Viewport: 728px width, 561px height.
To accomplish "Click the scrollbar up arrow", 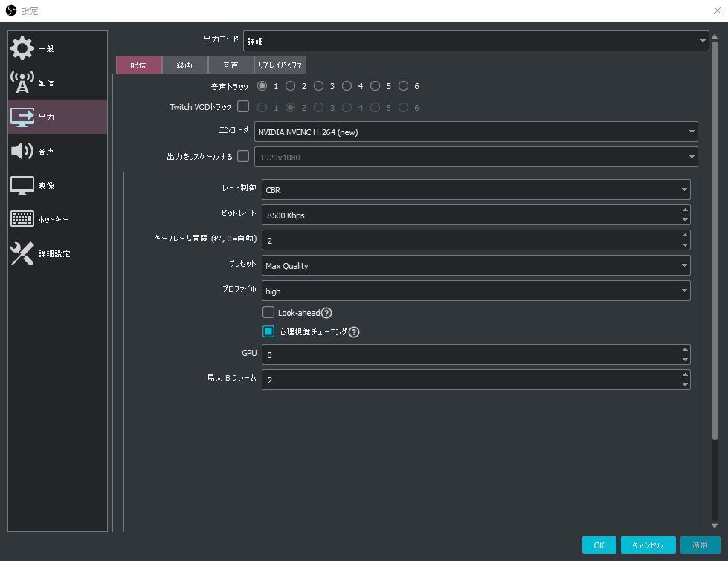I will tap(715, 36).
